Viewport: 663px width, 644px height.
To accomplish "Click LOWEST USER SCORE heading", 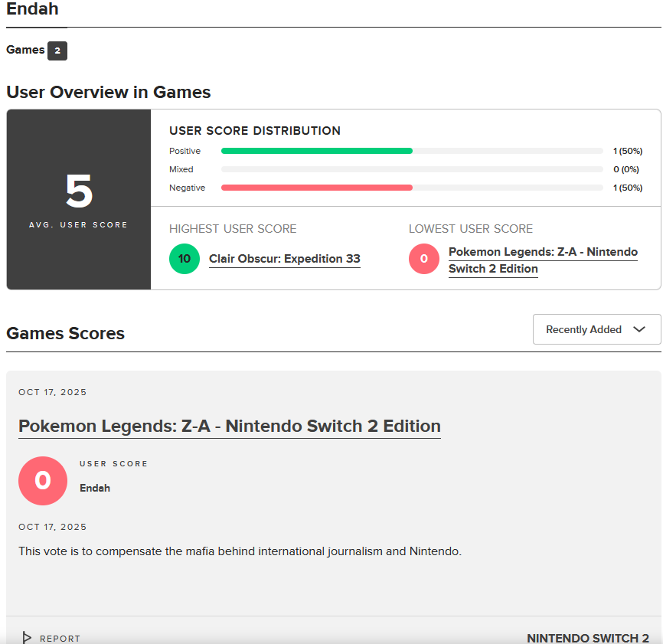I will (471, 229).
